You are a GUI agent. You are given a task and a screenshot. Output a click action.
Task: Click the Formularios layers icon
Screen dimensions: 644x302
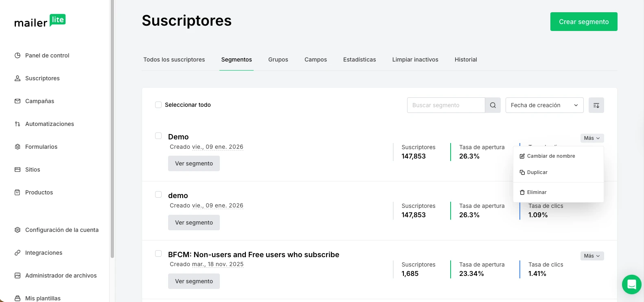pyautogui.click(x=18, y=147)
